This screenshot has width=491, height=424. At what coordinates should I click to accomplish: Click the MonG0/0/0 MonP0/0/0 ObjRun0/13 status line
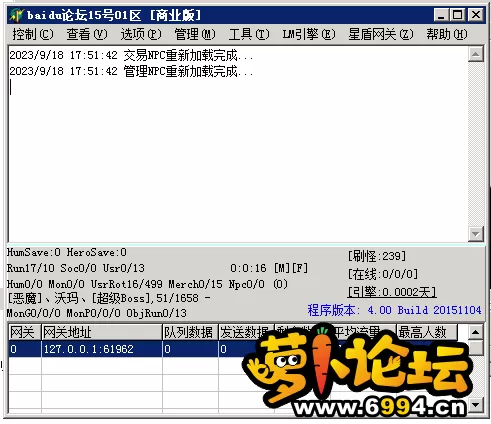[x=97, y=313]
